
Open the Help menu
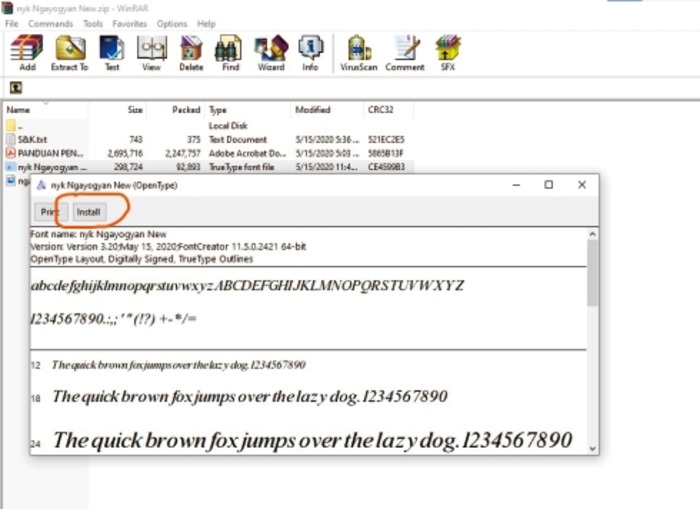(206, 24)
